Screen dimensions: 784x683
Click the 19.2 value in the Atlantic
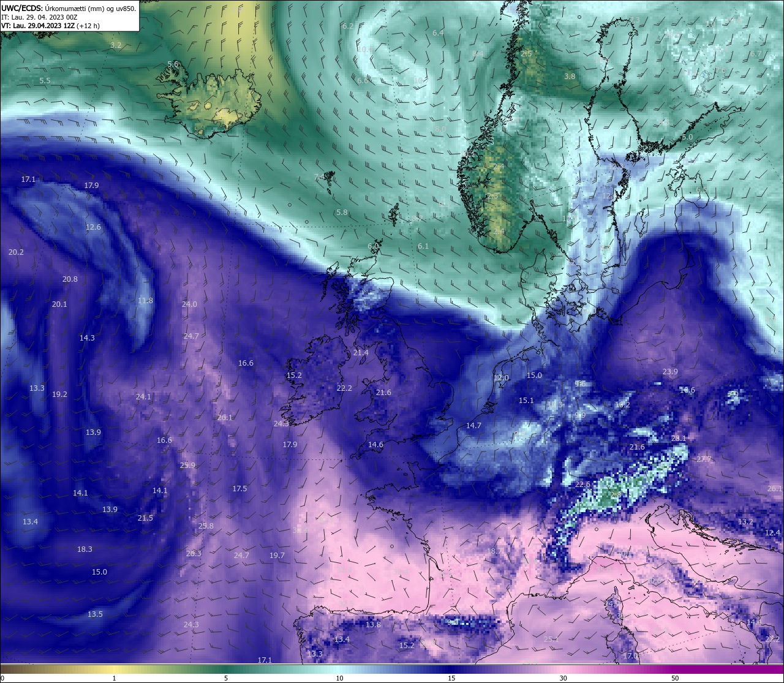pyautogui.click(x=59, y=394)
